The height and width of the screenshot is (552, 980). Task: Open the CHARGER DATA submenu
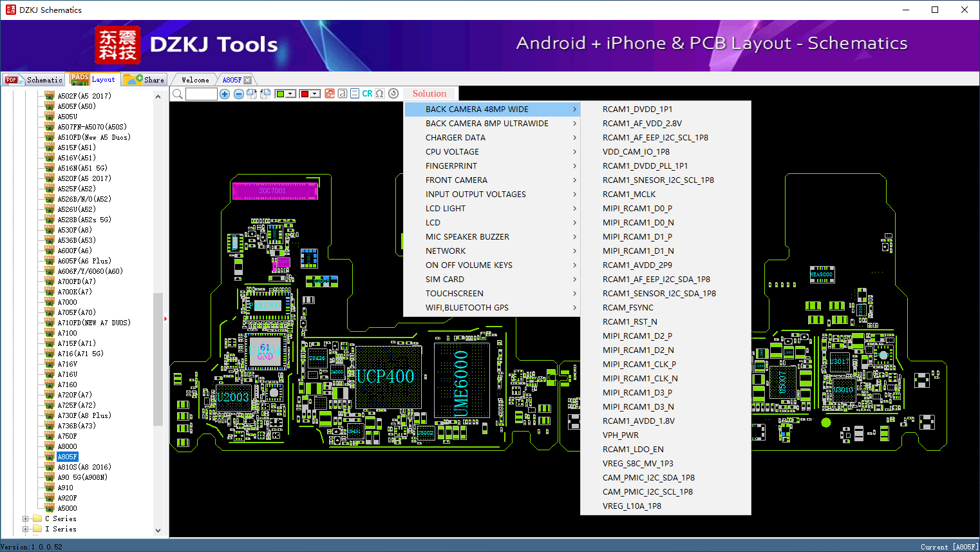[492, 137]
